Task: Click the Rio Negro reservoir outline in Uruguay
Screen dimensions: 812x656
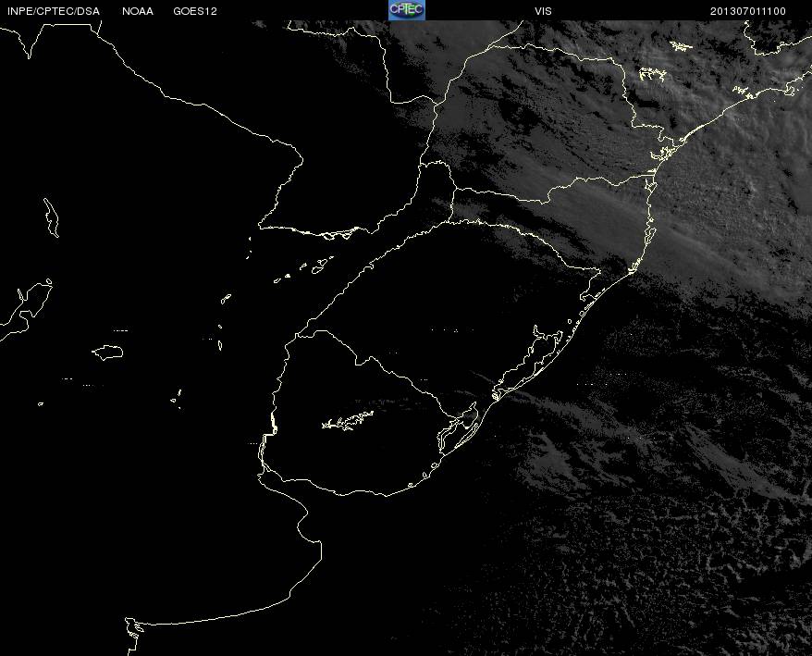Action: (348, 420)
